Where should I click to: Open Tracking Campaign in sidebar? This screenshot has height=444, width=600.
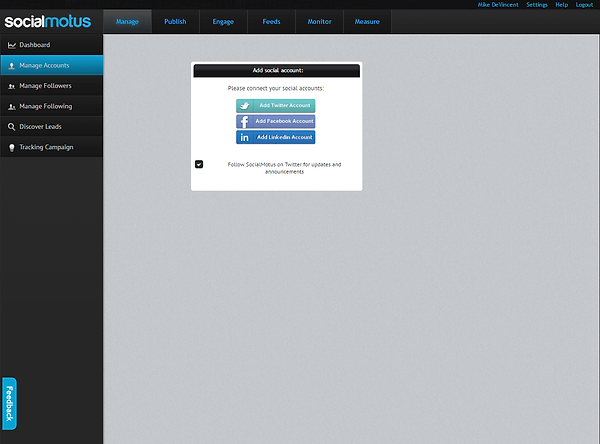pyautogui.click(x=52, y=147)
